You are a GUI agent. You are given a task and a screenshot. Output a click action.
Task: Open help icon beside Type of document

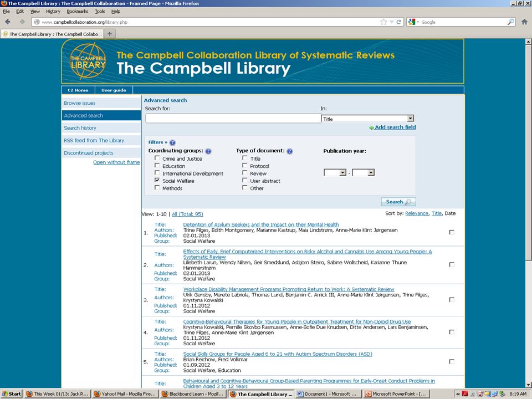click(289, 151)
